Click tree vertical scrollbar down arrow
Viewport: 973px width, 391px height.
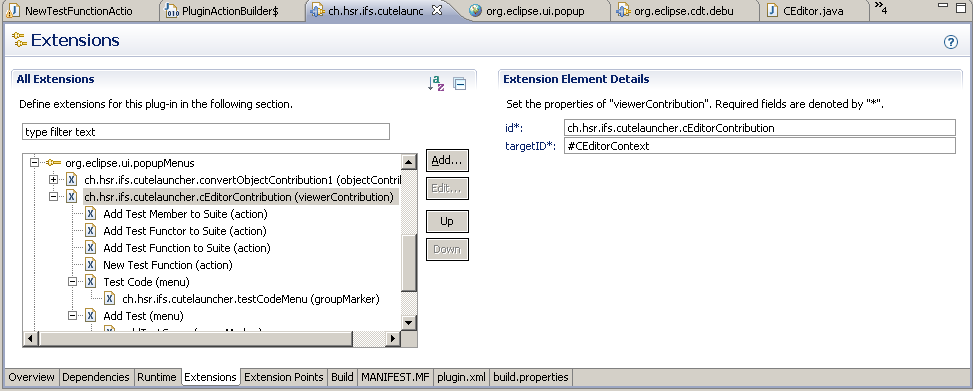(x=408, y=322)
